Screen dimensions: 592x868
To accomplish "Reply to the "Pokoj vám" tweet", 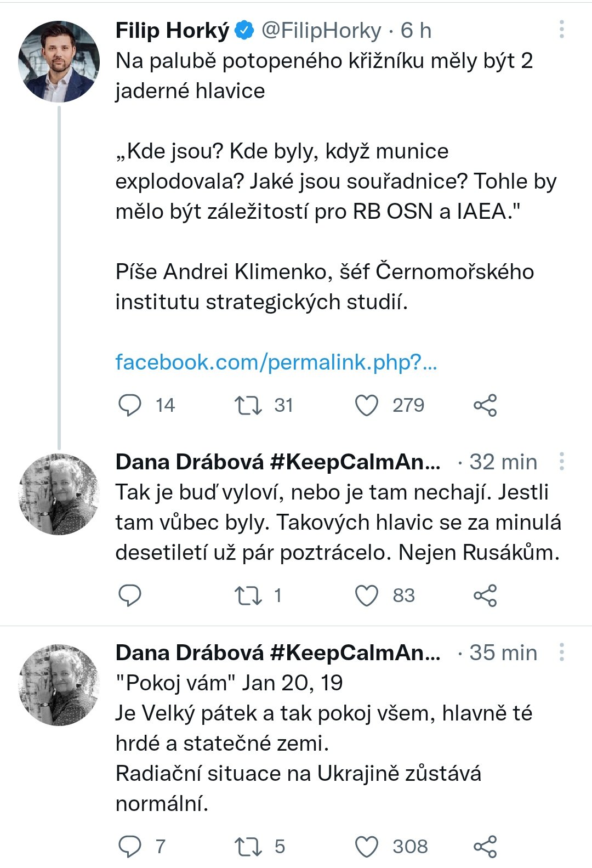I will (130, 846).
